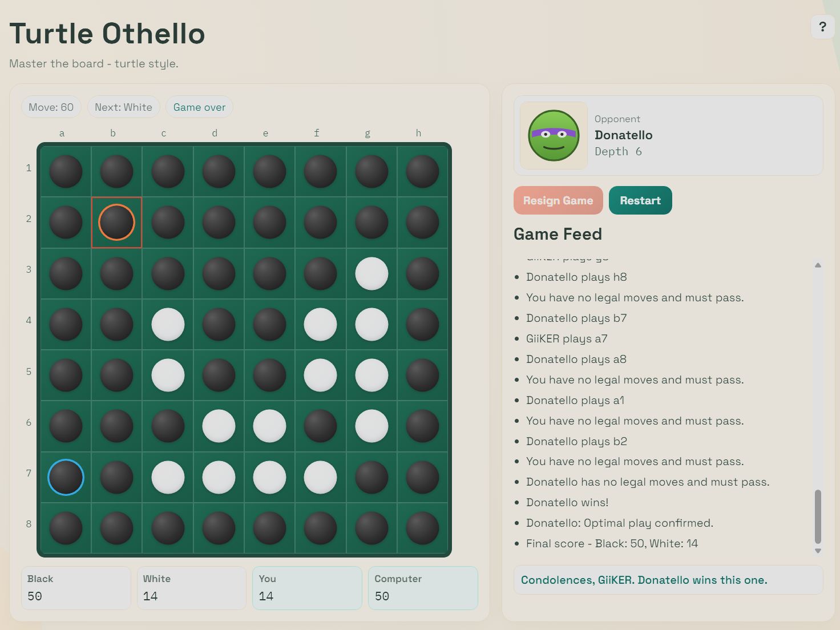Click the black disc in corner h1
Viewport: 840px width, 630px height.
coord(422,172)
